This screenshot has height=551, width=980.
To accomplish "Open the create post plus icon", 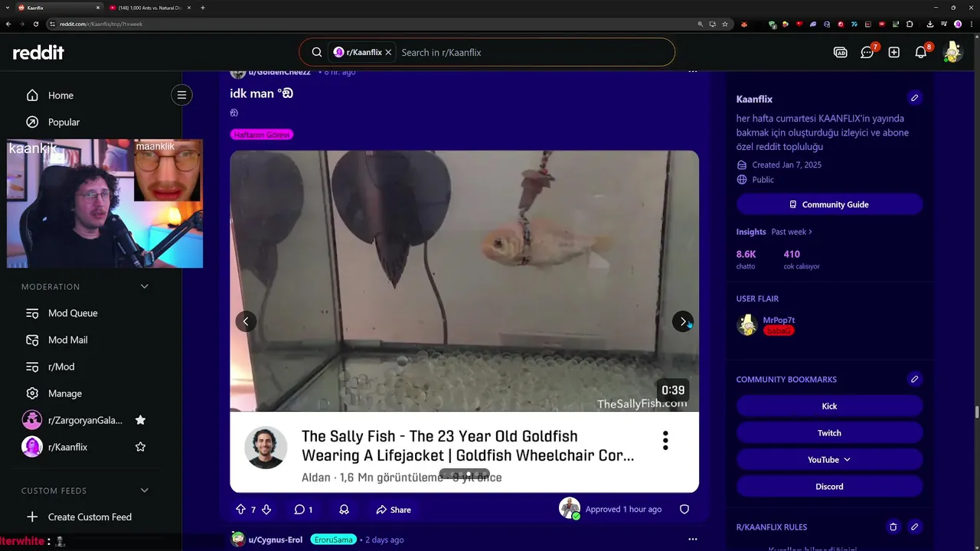I will point(893,52).
